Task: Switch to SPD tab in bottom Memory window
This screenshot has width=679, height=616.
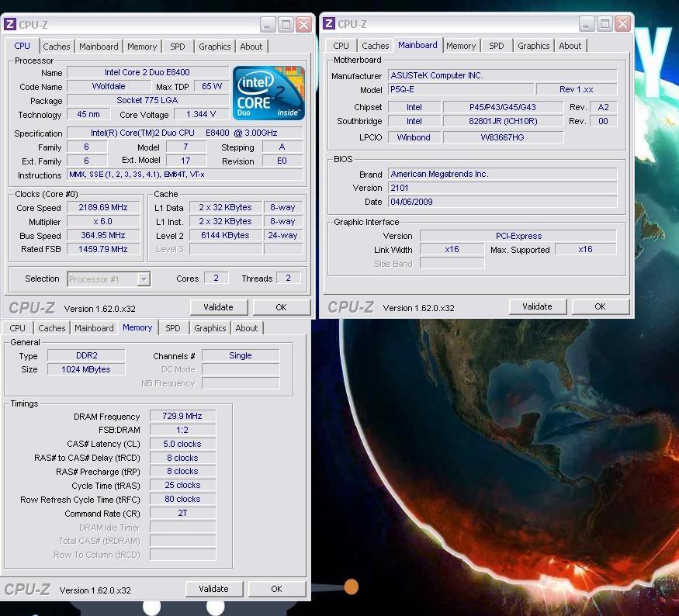Action: click(173, 328)
